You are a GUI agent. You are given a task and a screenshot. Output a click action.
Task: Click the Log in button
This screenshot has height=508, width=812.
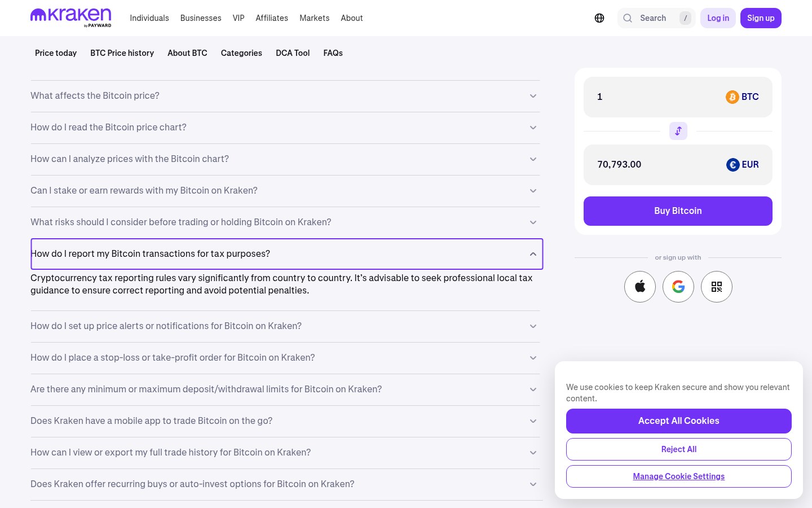click(718, 18)
